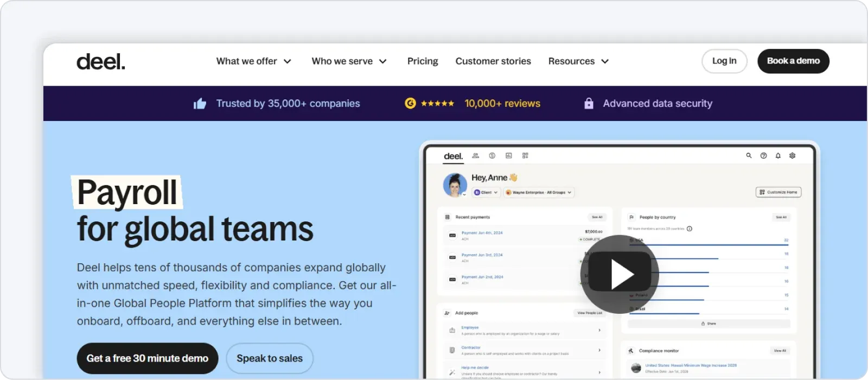Click Get a free 30 minute demo
The height and width of the screenshot is (380, 868).
pos(148,358)
